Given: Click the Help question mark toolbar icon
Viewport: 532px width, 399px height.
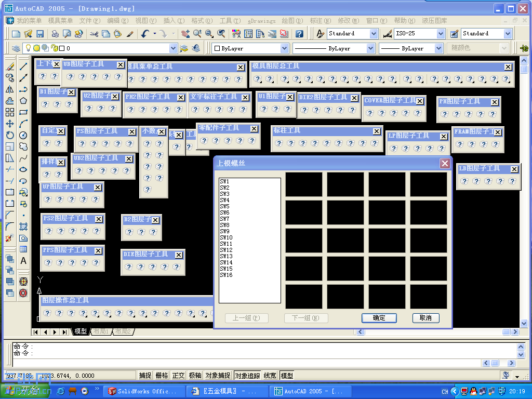Looking at the screenshot, I should pos(300,33).
